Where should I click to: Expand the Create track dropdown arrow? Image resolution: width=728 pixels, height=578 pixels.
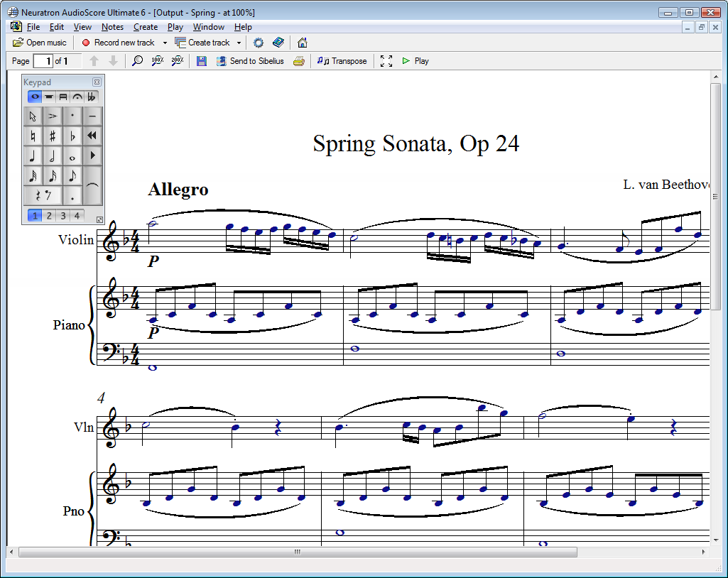point(239,43)
